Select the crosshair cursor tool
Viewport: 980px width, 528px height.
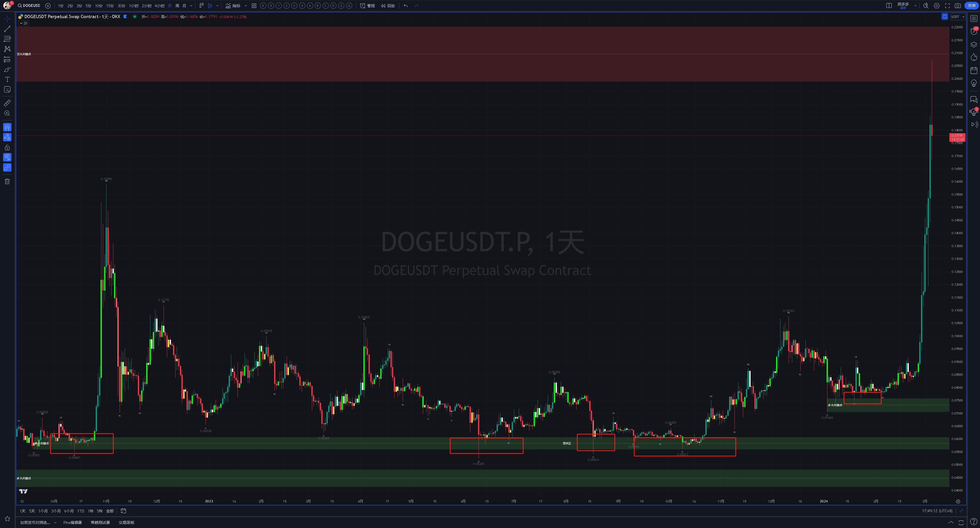[x=7, y=19]
